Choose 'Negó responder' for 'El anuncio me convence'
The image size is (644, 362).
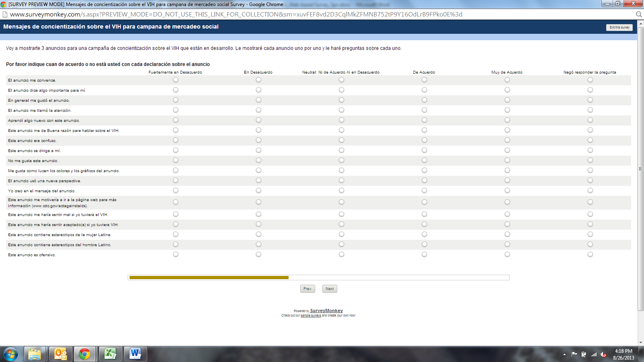[x=590, y=80]
